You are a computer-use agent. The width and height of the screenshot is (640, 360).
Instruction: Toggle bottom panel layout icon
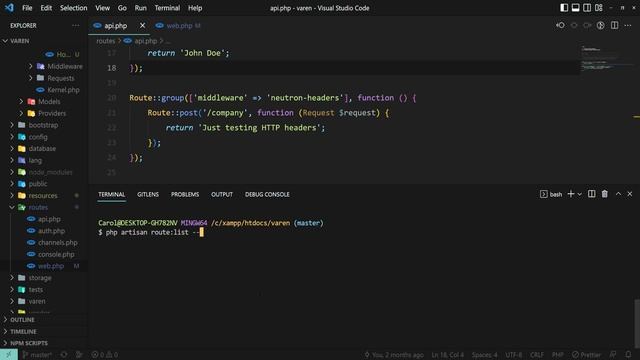tap(575, 8)
